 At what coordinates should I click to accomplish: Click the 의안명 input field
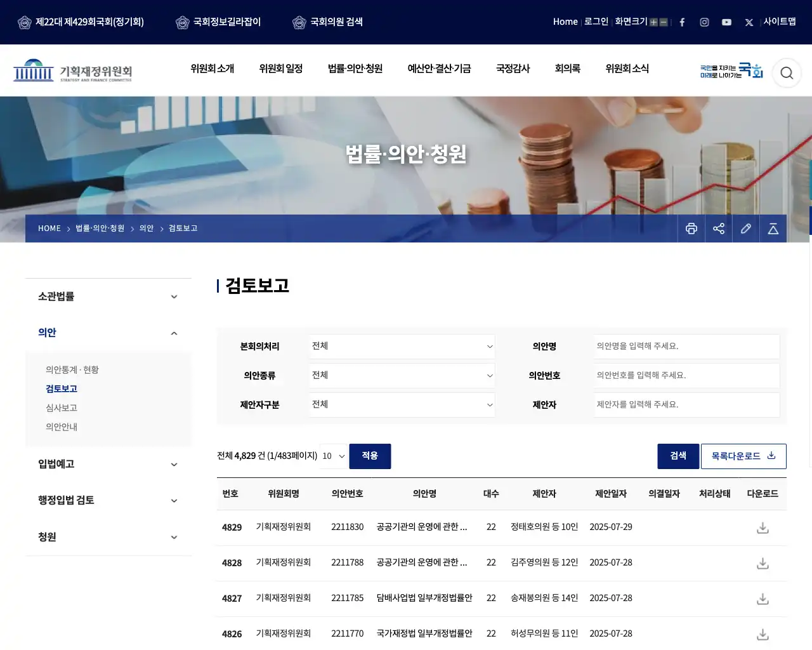click(x=687, y=347)
